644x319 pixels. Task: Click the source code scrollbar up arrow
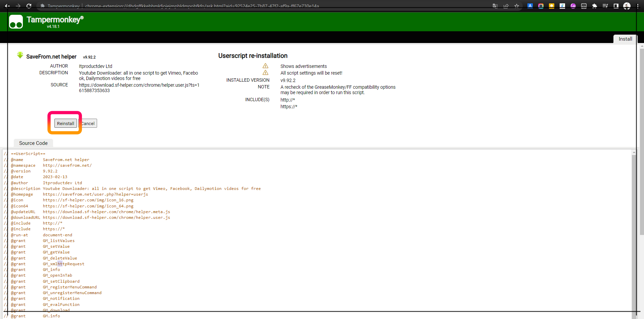634,152
